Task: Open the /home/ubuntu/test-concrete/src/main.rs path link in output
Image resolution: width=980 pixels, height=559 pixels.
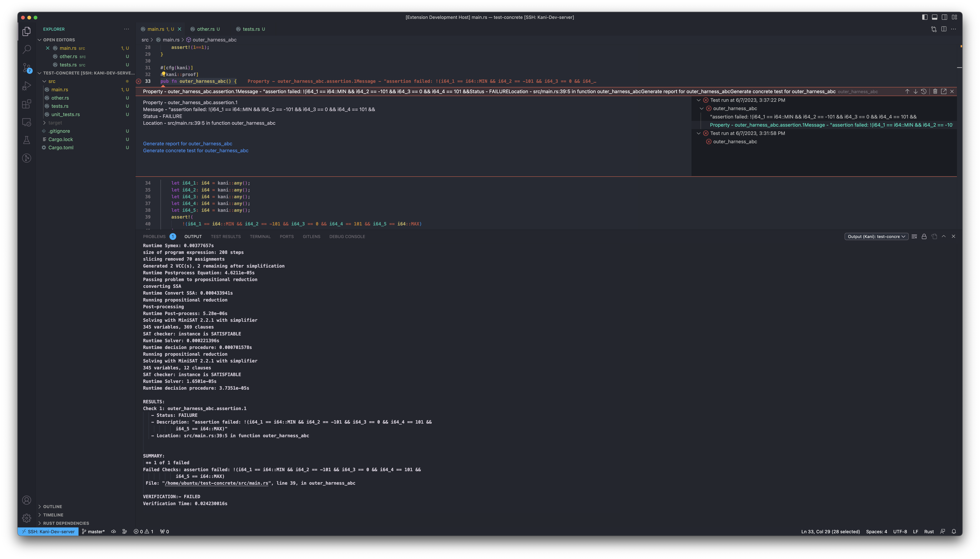Action: point(216,483)
